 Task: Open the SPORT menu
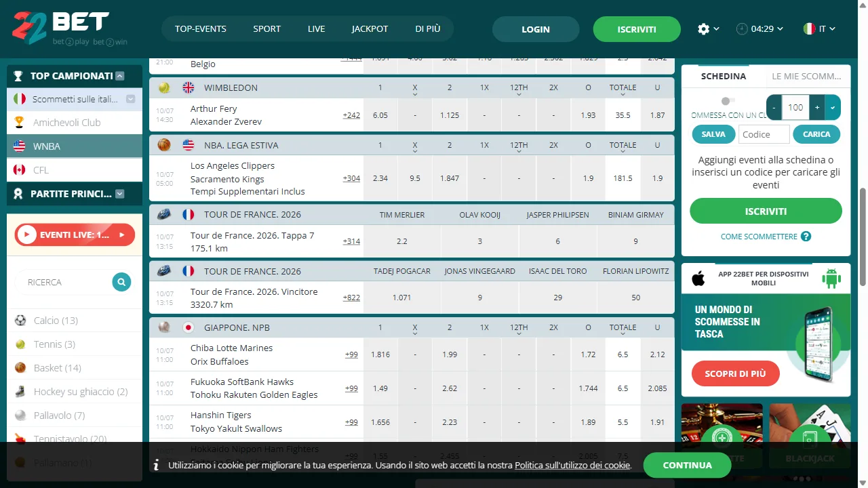[x=267, y=29]
